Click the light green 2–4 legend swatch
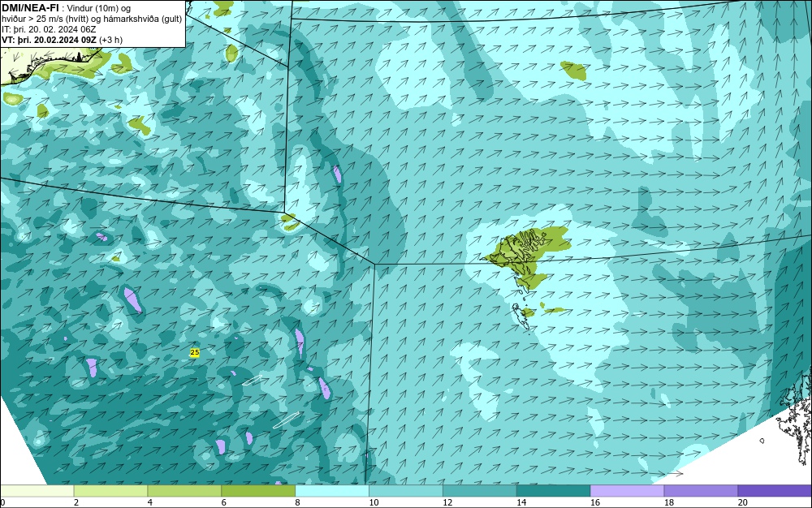Image resolution: width=812 pixels, height=508 pixels. pyautogui.click(x=110, y=491)
